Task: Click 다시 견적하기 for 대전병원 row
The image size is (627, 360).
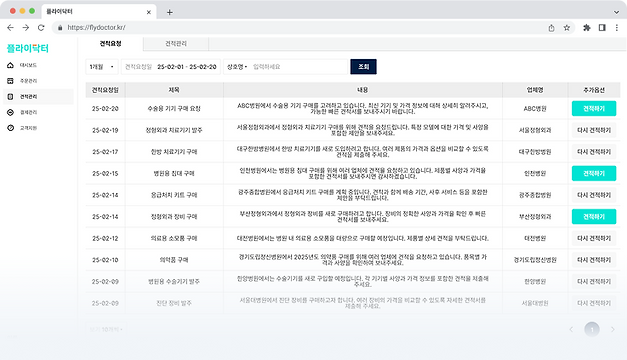Action: click(594, 238)
